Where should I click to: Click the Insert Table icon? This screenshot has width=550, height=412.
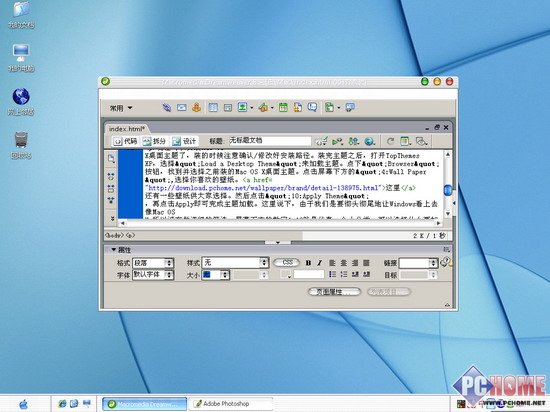pos(213,107)
